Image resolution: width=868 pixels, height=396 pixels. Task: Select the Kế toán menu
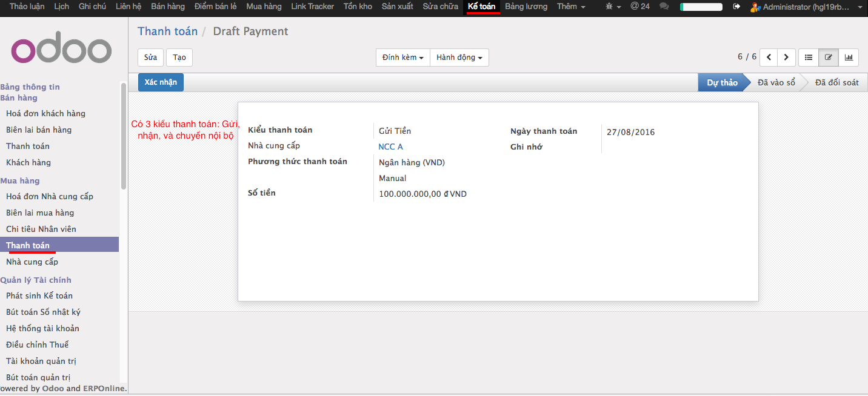click(x=482, y=7)
